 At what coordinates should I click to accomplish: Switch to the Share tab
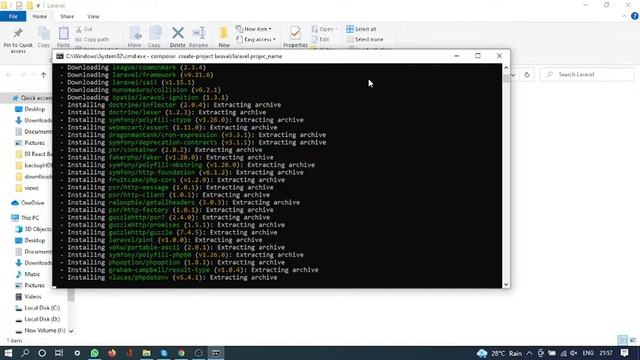tap(67, 16)
